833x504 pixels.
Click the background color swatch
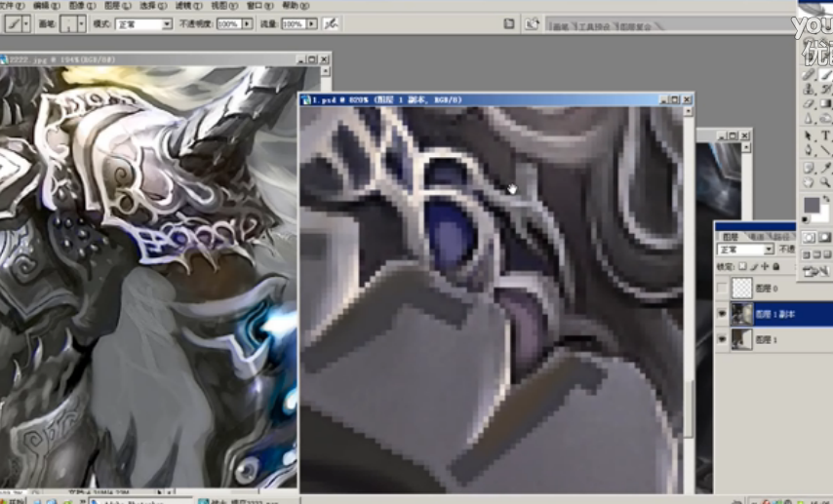point(823,216)
